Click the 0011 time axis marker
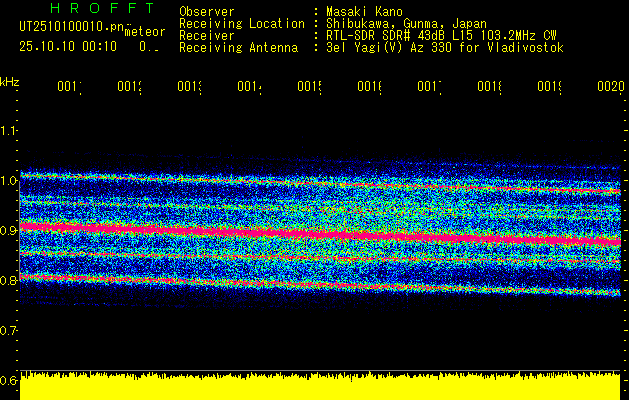 [69, 86]
